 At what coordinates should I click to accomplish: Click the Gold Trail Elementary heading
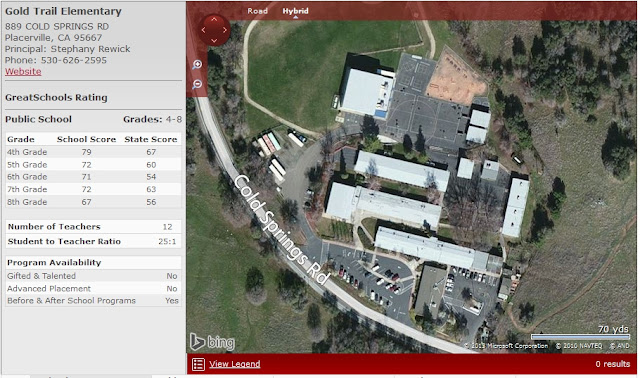click(63, 11)
